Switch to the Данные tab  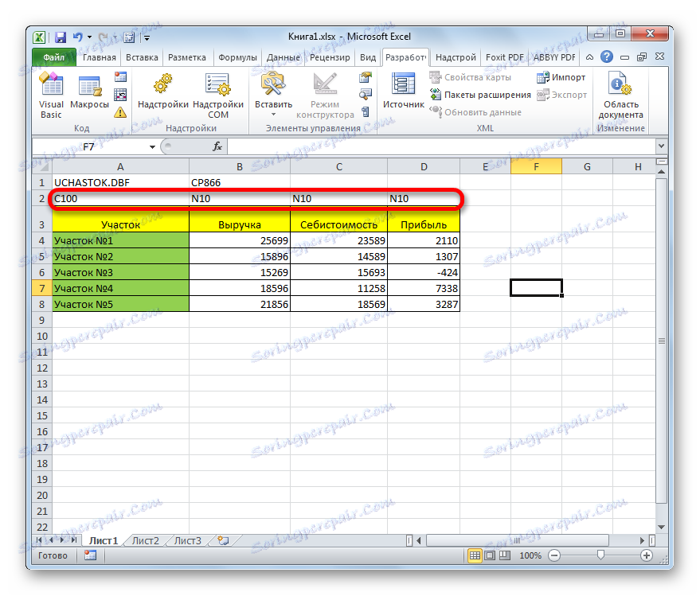(283, 57)
